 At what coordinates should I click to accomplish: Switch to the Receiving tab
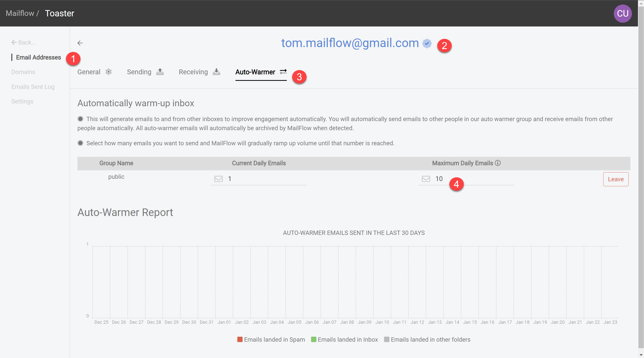(193, 72)
